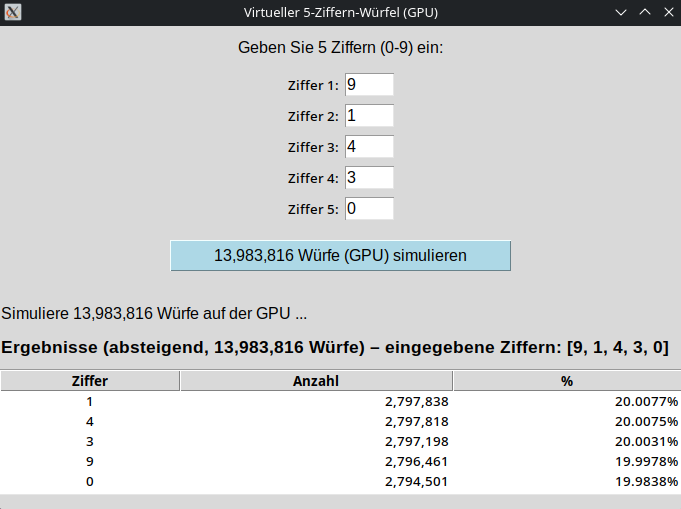Click the window title bar text
Viewport: 681px width, 509px height.
click(341, 12)
